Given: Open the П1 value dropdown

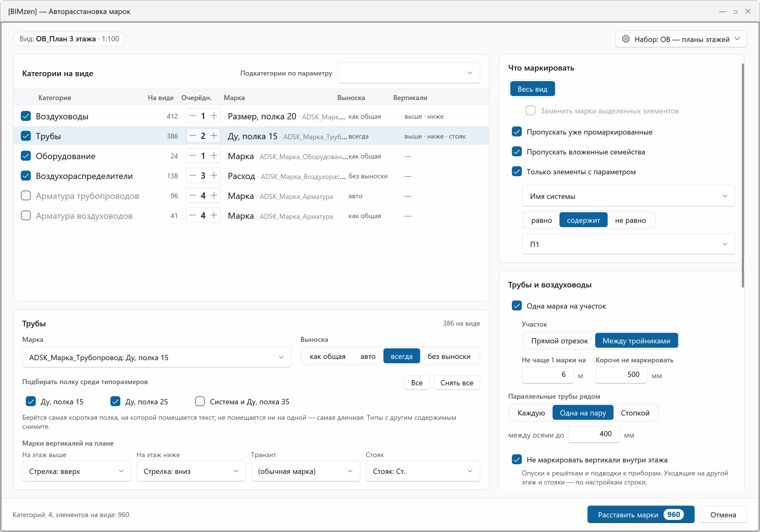Looking at the screenshot, I should [628, 244].
